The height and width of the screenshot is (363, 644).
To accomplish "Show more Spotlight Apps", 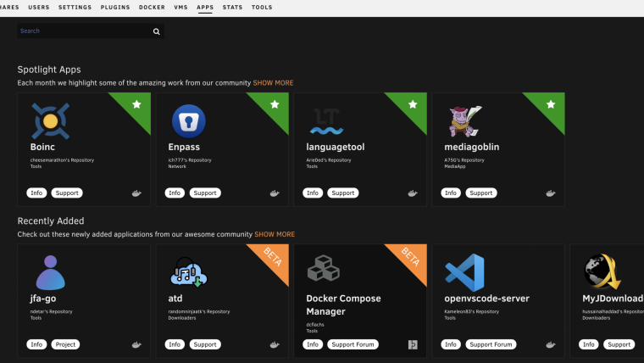I will coord(273,83).
